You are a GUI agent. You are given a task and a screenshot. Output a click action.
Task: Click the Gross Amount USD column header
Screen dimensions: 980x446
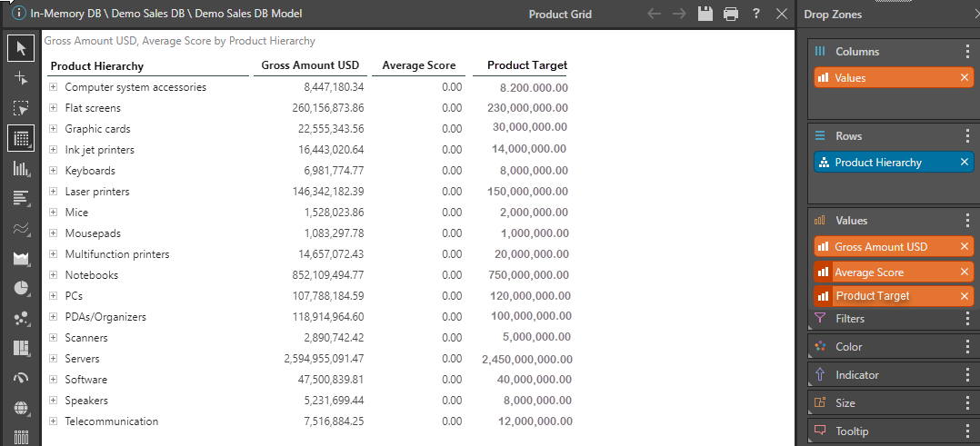pos(310,65)
